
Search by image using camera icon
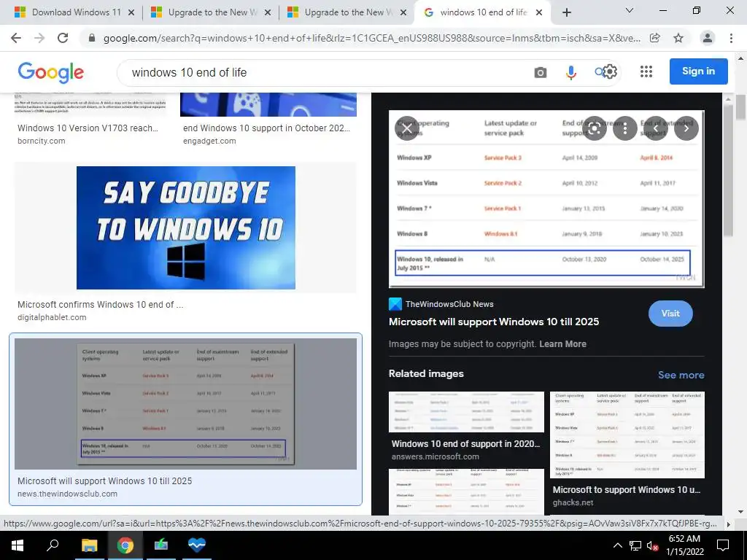click(x=541, y=72)
